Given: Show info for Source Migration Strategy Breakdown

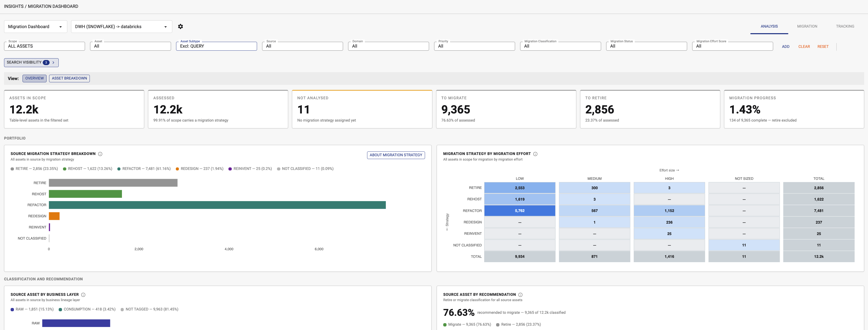Looking at the screenshot, I should 100,154.
